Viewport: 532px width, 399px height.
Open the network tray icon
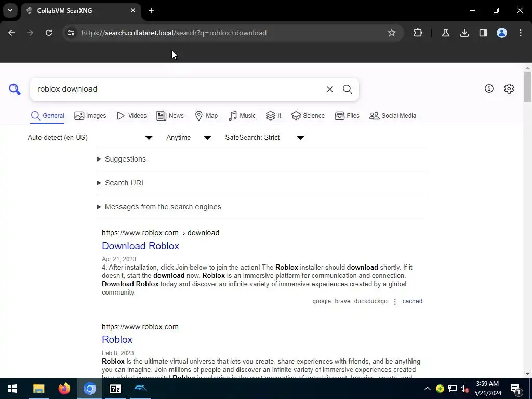(453, 389)
